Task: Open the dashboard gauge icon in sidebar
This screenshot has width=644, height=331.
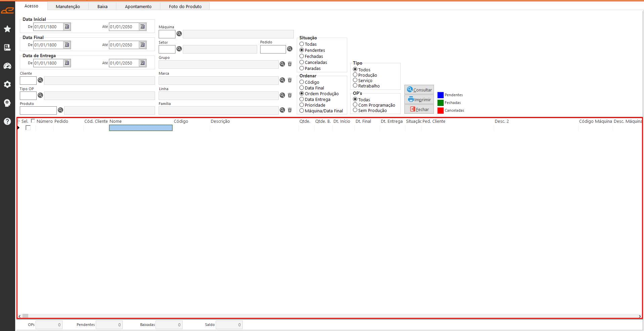Action: click(7, 66)
